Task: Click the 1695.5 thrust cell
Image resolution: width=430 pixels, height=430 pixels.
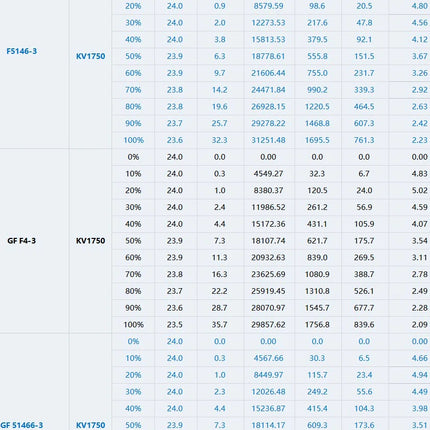Action: click(x=317, y=140)
